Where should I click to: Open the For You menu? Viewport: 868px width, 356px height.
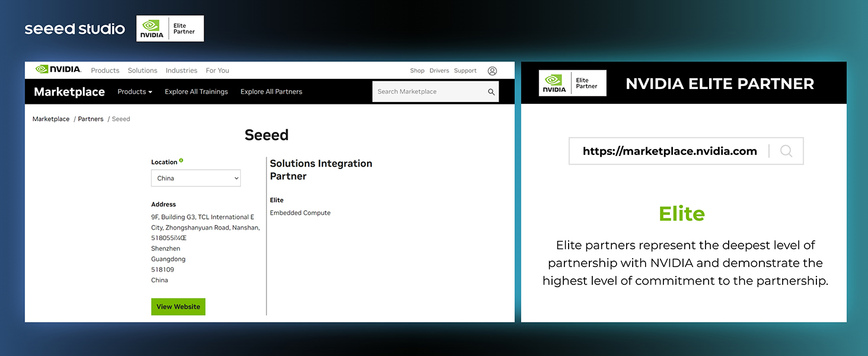[x=217, y=71]
